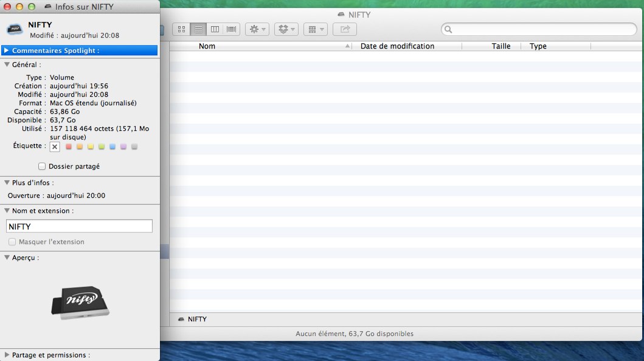Expand Commentaires Spotlight section
Screen dimensions: 644x361
click(7, 50)
